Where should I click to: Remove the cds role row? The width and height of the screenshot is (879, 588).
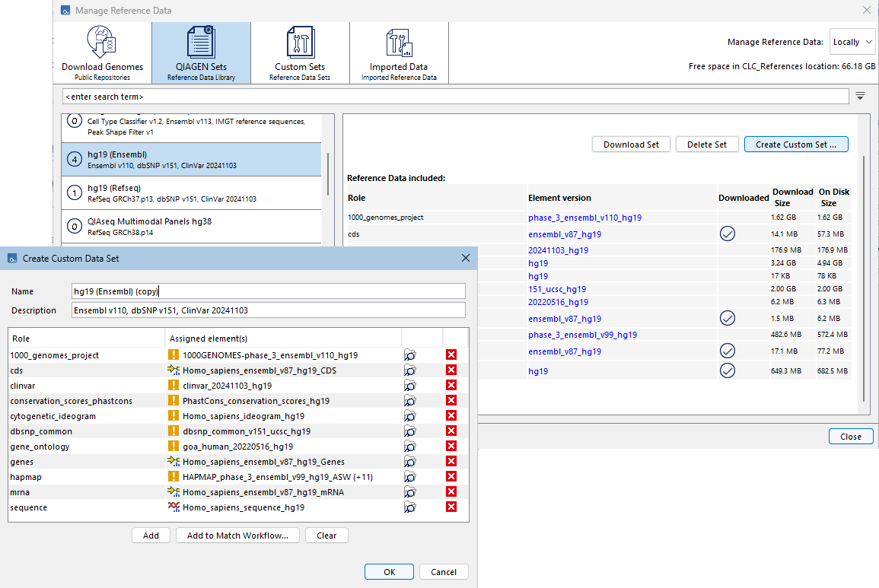coord(451,370)
